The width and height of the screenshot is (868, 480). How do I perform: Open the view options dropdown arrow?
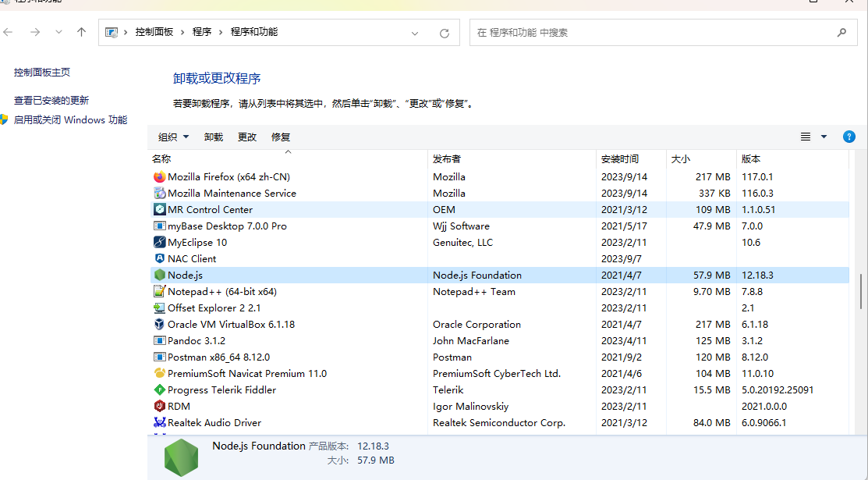pyautogui.click(x=824, y=137)
